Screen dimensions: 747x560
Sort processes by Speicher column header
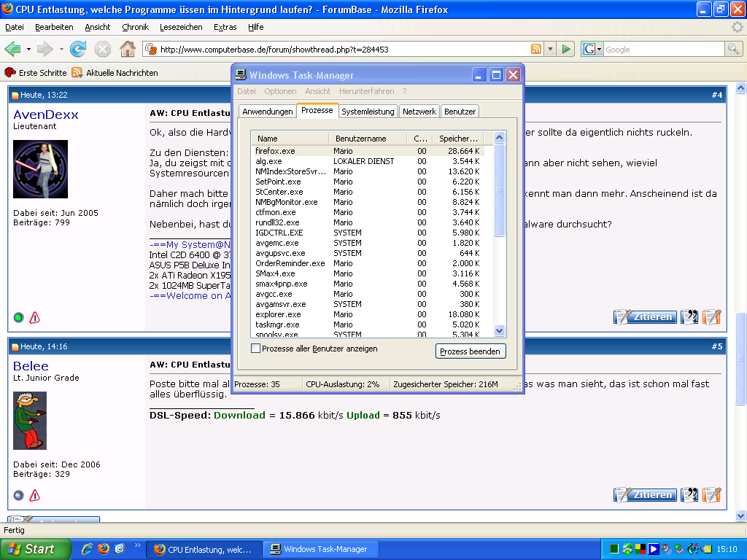click(458, 139)
